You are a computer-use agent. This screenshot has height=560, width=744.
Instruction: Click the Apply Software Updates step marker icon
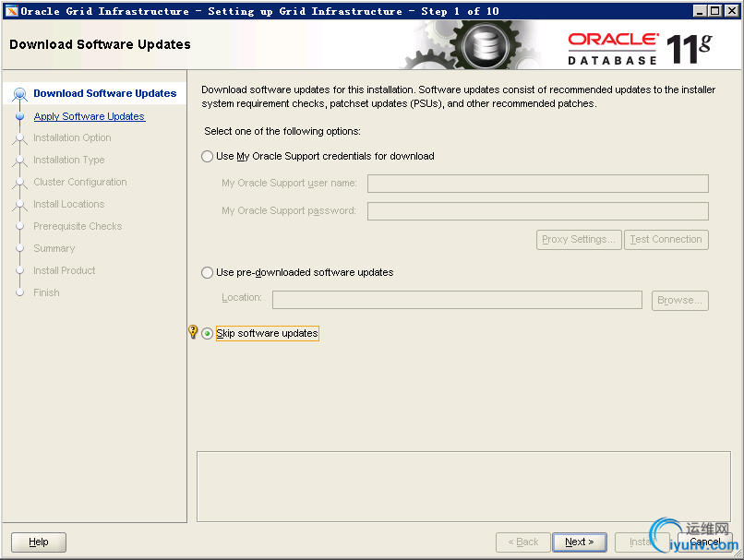point(19,116)
